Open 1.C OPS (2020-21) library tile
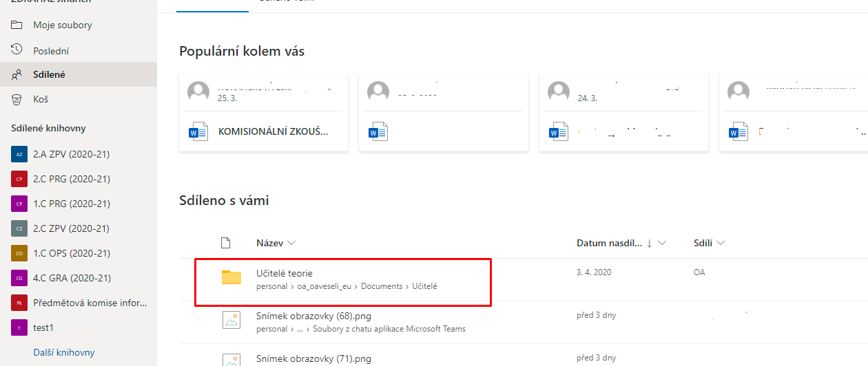The width and height of the screenshot is (868, 366). point(19,253)
